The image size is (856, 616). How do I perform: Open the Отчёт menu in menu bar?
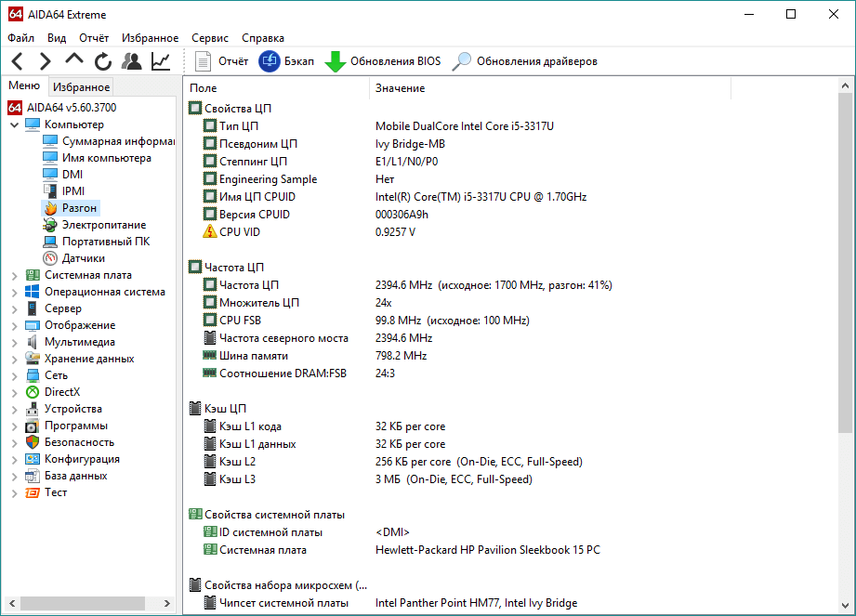pos(93,38)
